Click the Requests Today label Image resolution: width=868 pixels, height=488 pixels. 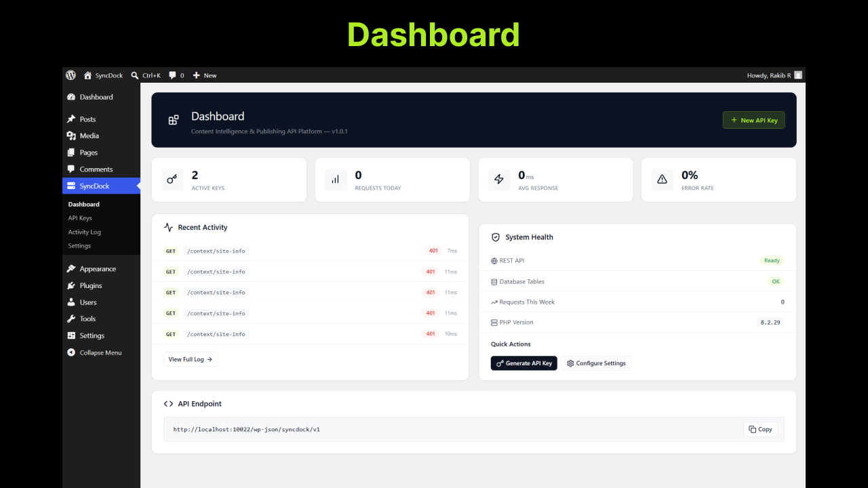point(378,188)
